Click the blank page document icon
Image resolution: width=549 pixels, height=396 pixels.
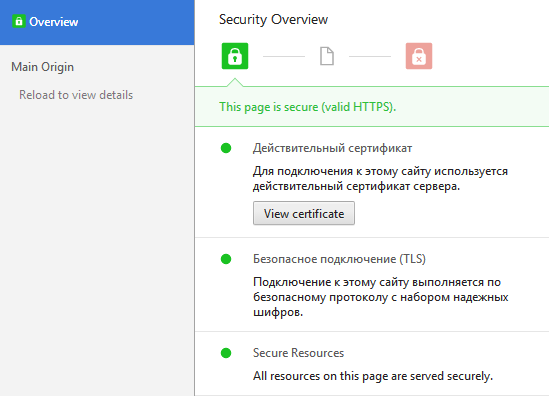[327, 56]
